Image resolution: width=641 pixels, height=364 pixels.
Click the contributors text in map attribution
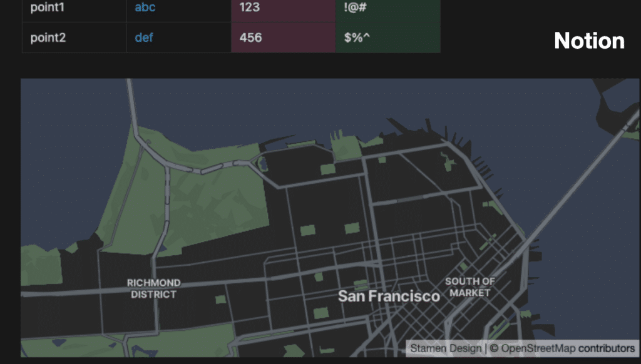click(606, 348)
